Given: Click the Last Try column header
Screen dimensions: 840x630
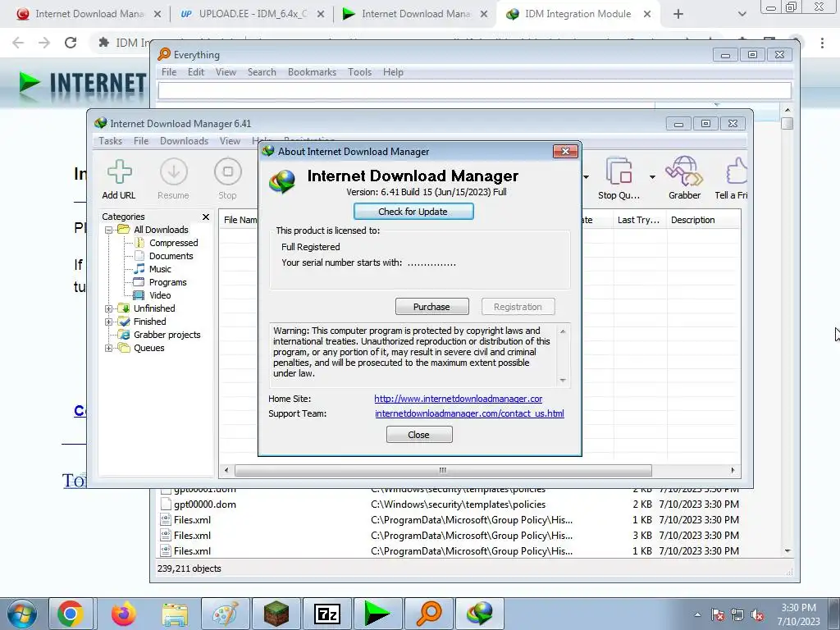Looking at the screenshot, I should pos(639,220).
